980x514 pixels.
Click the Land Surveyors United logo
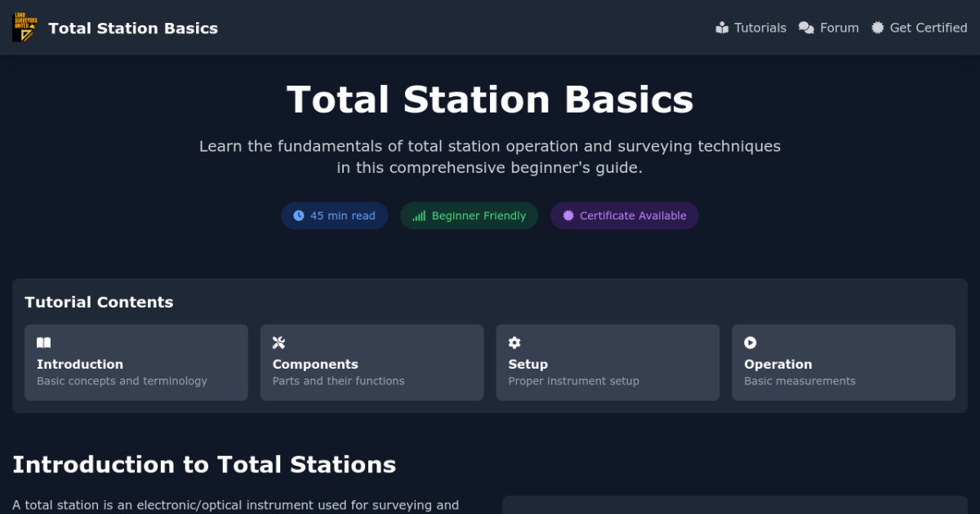pos(24,26)
